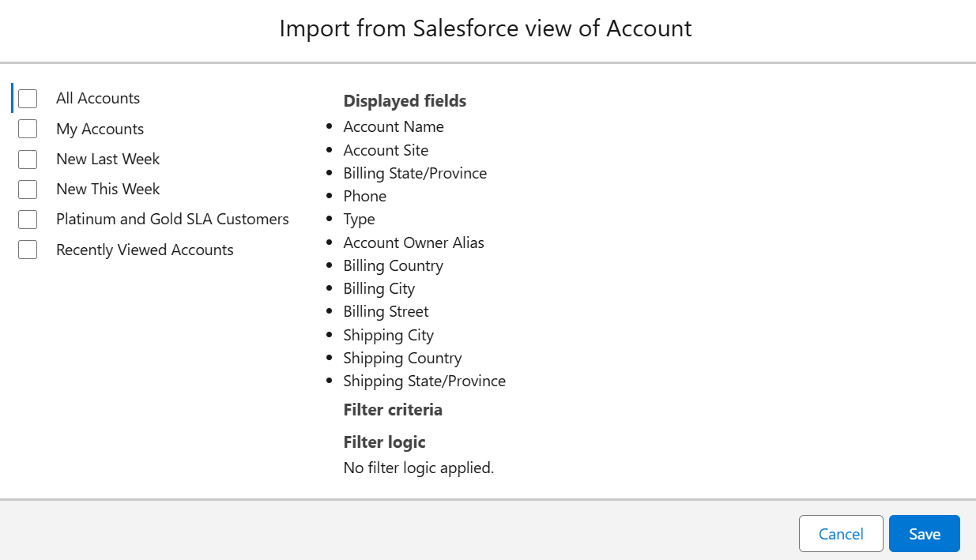Image resolution: width=976 pixels, height=560 pixels.
Task: Check the Recently Viewed Accounts checkbox
Action: pyautogui.click(x=28, y=249)
